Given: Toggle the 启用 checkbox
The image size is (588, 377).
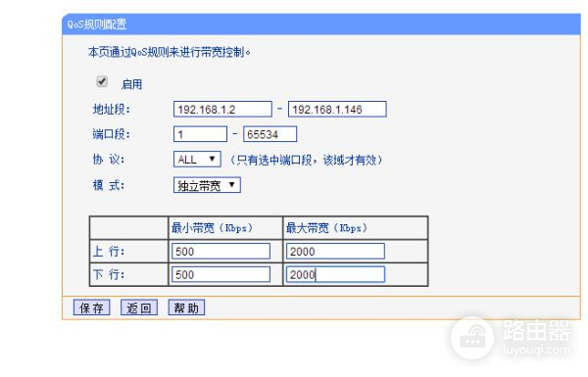Looking at the screenshot, I should tap(102, 81).
